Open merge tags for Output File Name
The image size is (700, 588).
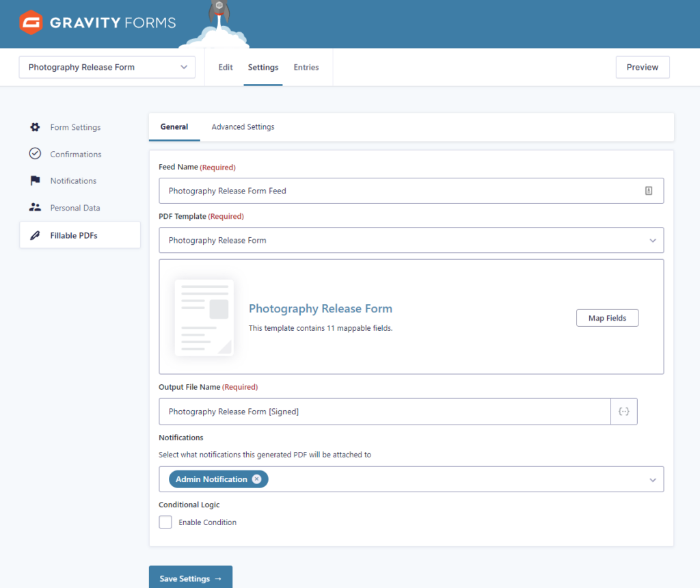pos(623,411)
